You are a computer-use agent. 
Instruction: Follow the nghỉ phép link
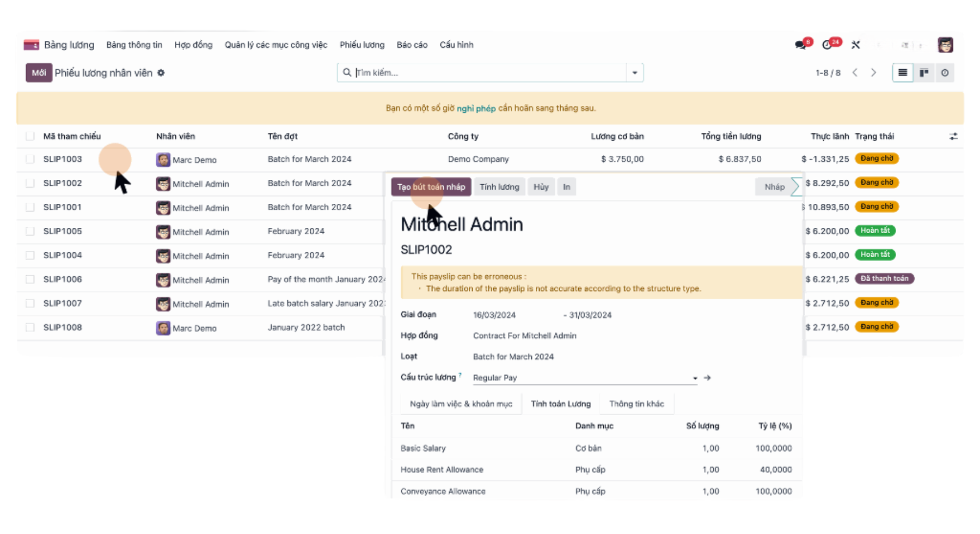[x=476, y=108]
